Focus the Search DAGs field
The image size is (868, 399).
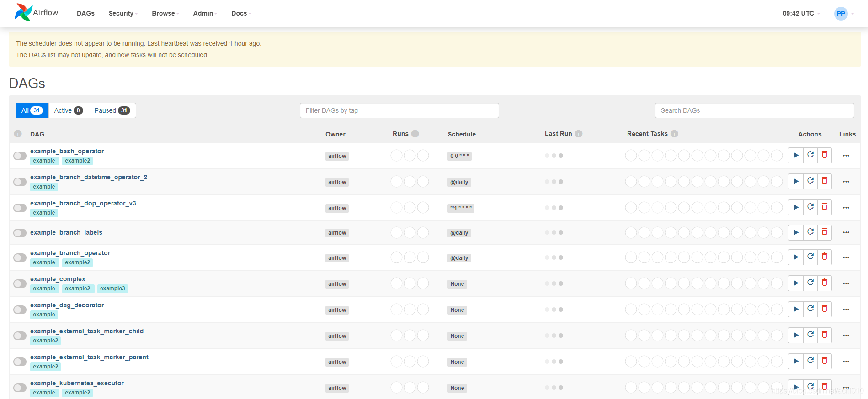click(x=754, y=110)
